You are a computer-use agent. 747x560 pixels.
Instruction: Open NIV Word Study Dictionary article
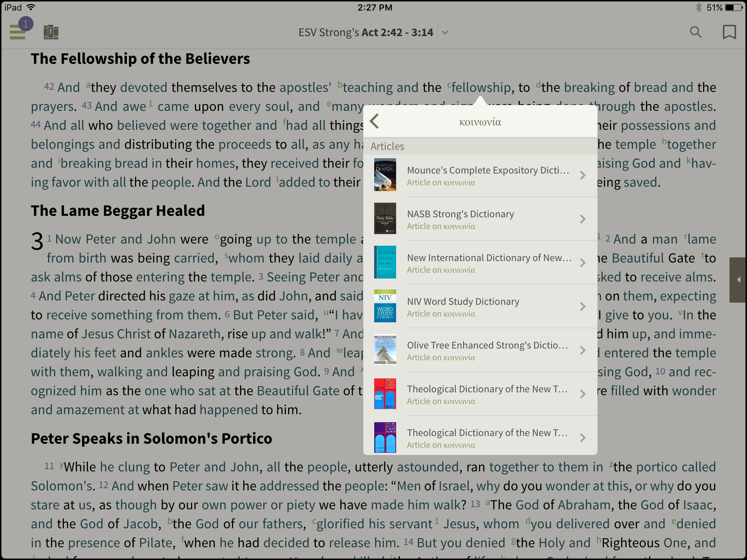pos(480,307)
